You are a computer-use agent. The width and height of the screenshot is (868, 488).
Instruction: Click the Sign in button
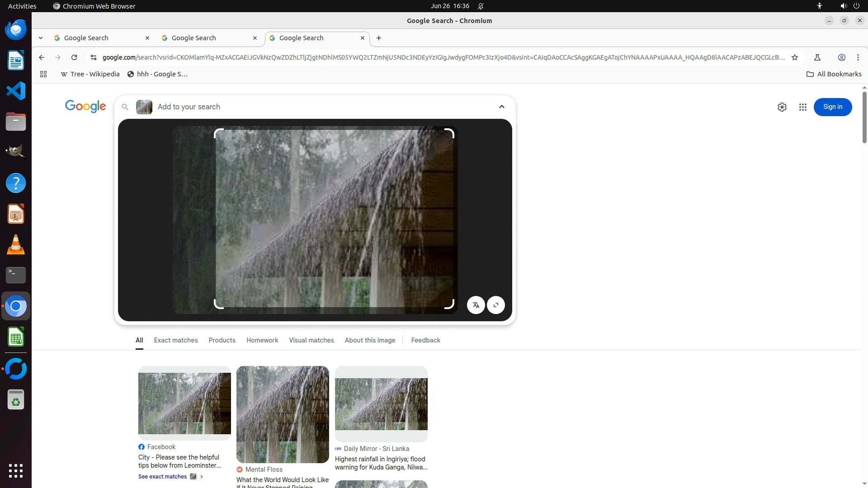pyautogui.click(x=832, y=107)
